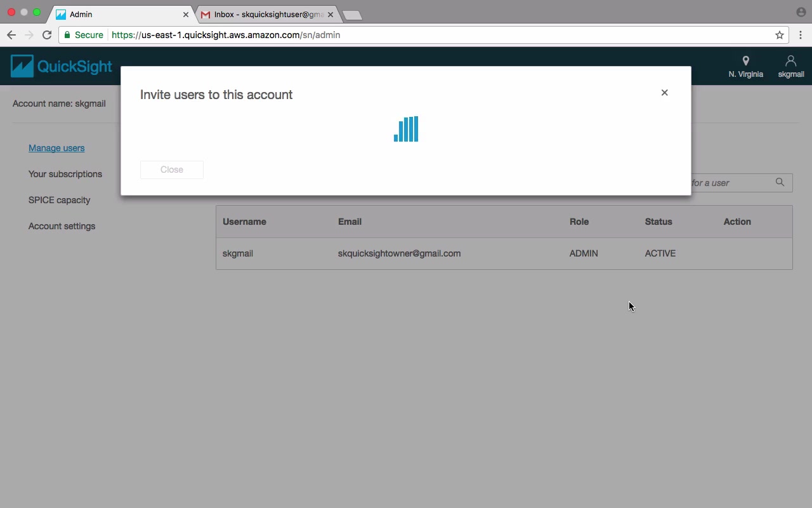The height and width of the screenshot is (508, 812).
Task: Open SPICE capacity page
Action: (x=60, y=200)
